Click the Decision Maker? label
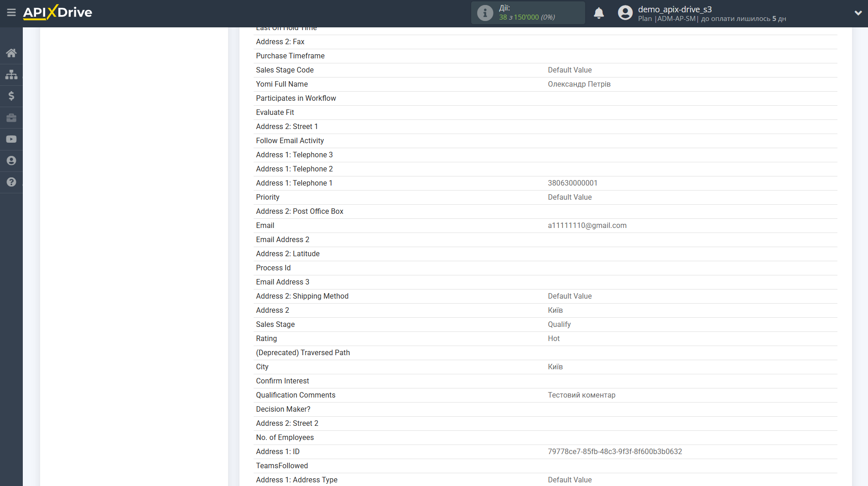This screenshot has height=486, width=868. tap(283, 409)
